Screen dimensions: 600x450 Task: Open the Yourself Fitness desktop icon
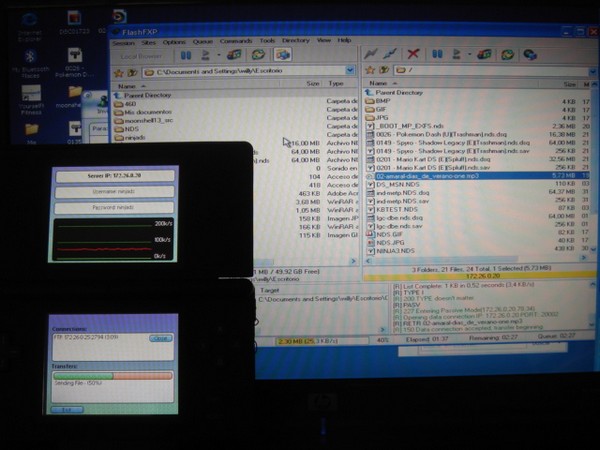(31, 100)
